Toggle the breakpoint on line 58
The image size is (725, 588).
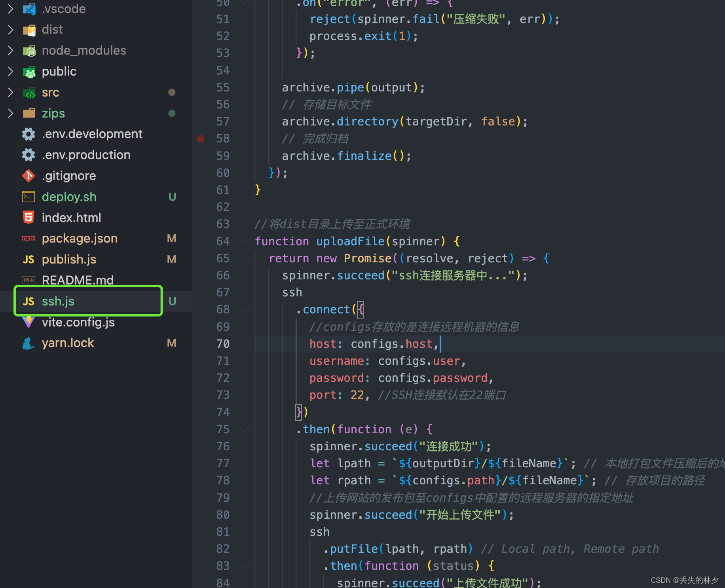click(201, 138)
